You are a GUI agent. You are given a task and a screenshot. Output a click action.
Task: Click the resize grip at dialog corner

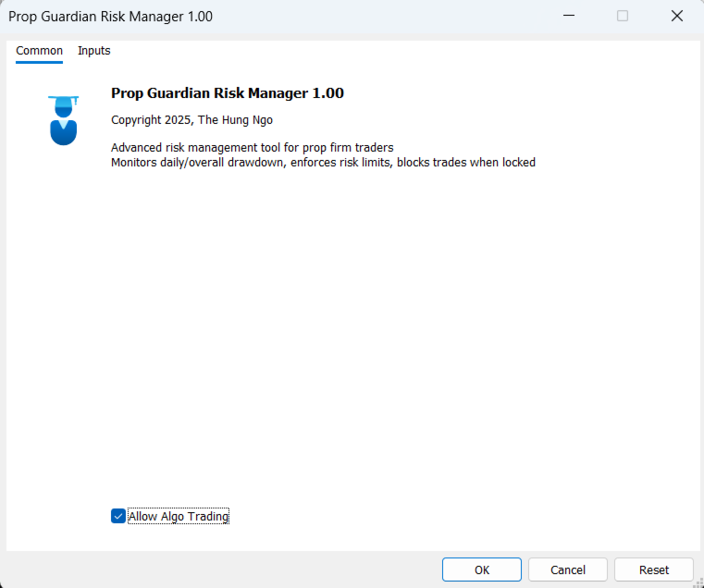tap(698, 582)
